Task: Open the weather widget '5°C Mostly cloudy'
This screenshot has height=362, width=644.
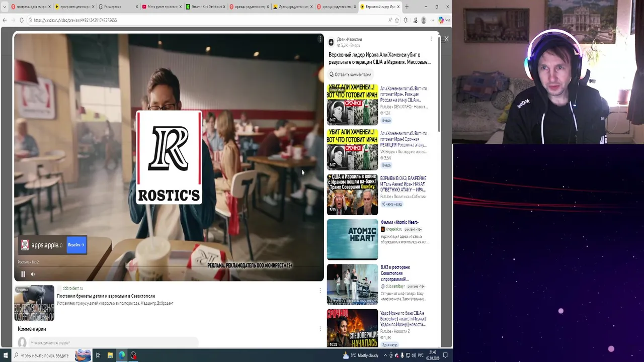Action: pos(360,355)
